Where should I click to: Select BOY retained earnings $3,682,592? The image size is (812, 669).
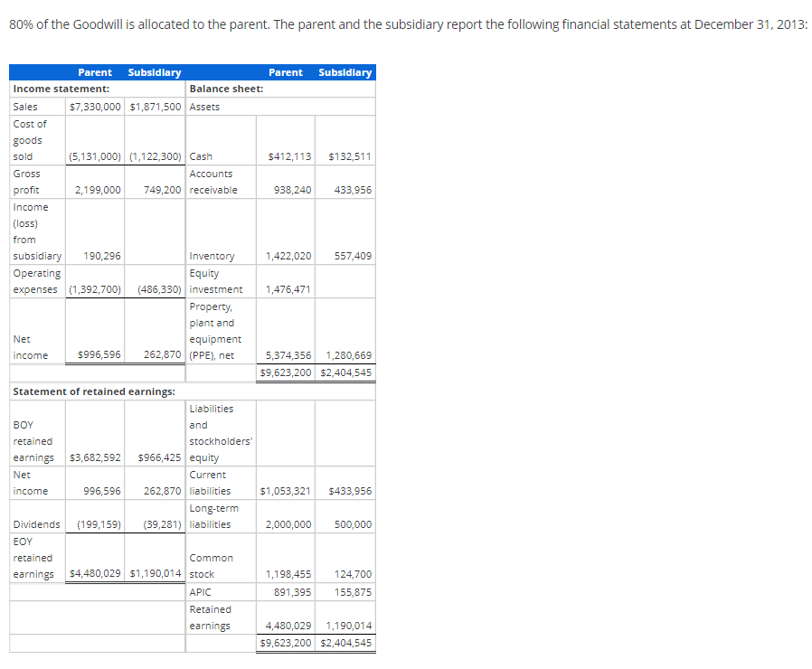click(x=96, y=457)
